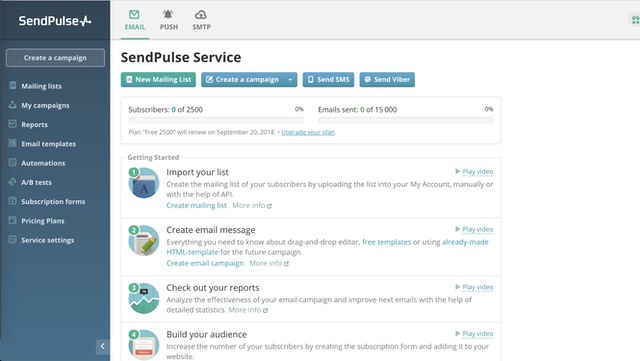This screenshot has width=640, height=361.
Task: Click the green grid icon at top right
Action: coord(635,20)
